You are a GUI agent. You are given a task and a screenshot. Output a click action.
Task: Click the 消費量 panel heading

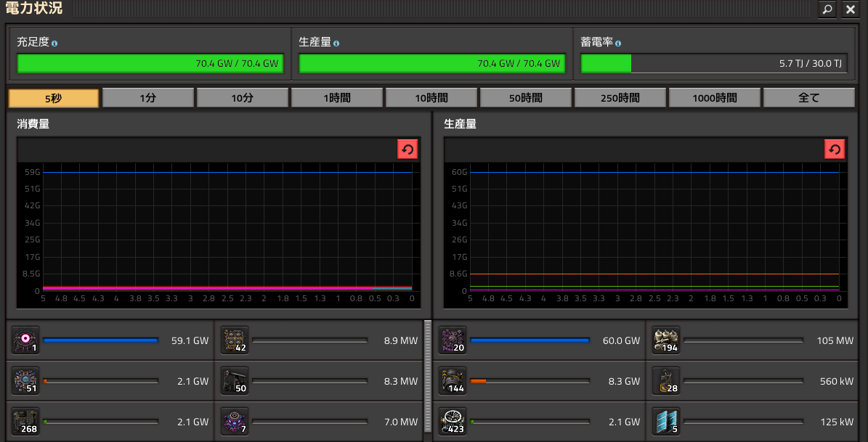[x=33, y=124]
